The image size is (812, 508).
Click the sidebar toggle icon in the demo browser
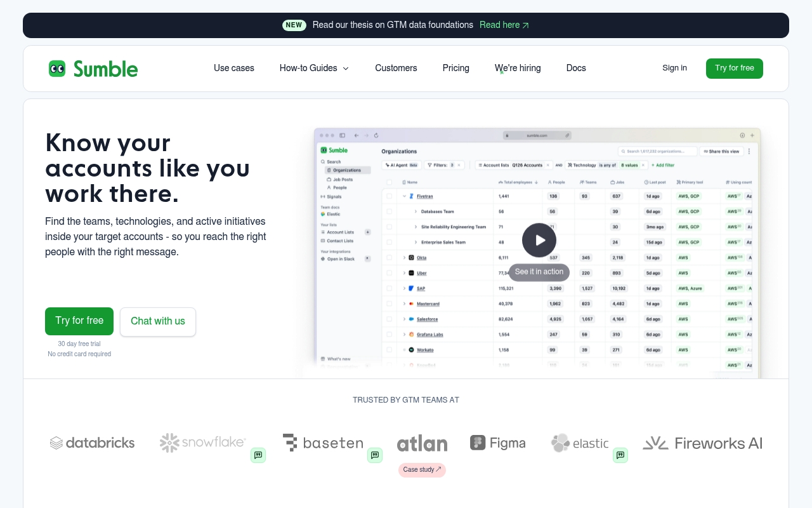point(343,135)
